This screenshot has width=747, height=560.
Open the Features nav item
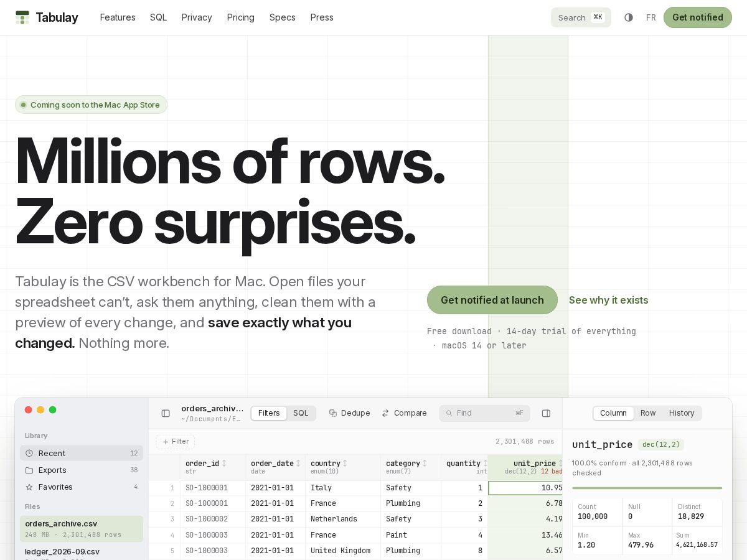[x=118, y=17]
